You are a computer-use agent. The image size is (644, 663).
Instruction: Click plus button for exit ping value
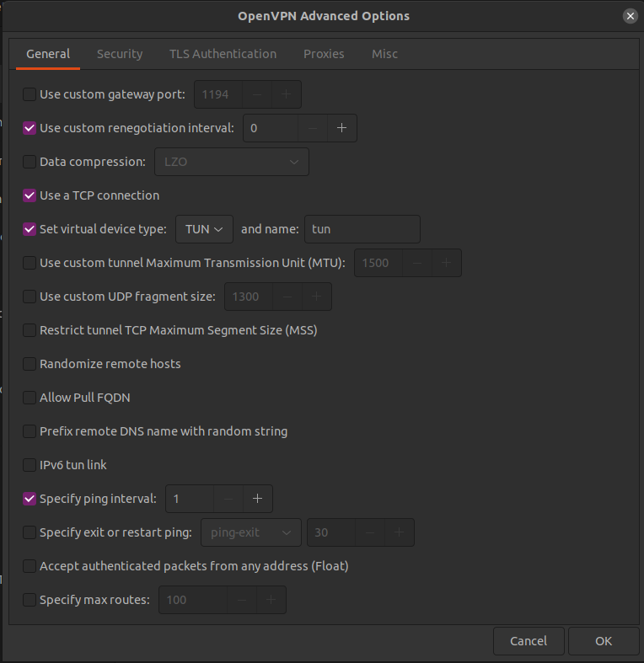[x=399, y=532]
